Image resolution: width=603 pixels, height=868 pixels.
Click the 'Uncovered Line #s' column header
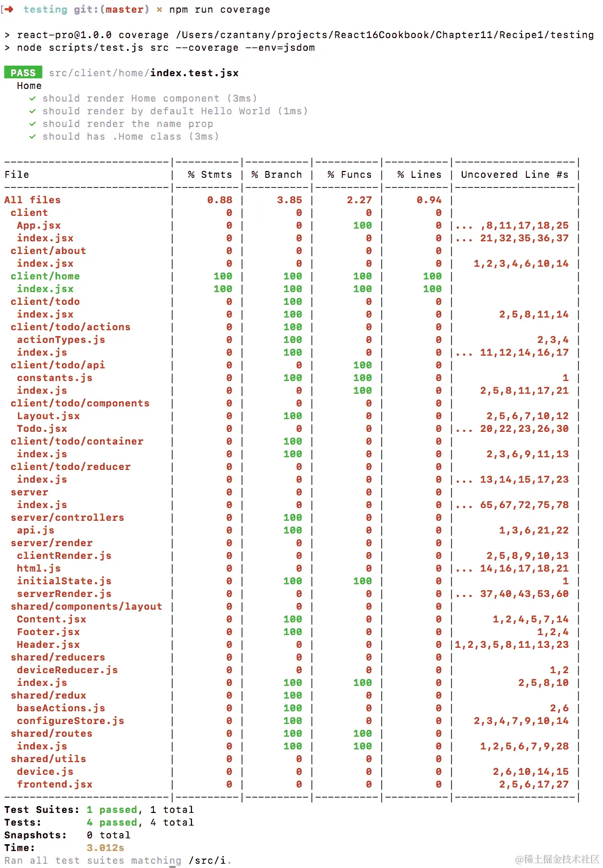pos(515,175)
